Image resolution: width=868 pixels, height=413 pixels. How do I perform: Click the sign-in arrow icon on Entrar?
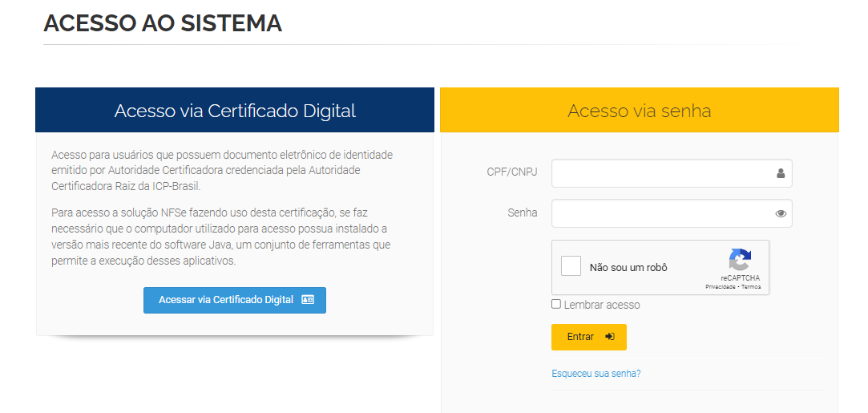pos(609,337)
